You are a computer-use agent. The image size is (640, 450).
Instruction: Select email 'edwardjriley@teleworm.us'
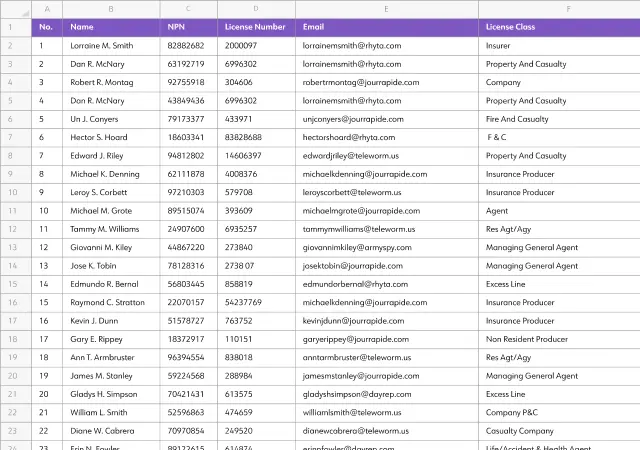pyautogui.click(x=387, y=156)
